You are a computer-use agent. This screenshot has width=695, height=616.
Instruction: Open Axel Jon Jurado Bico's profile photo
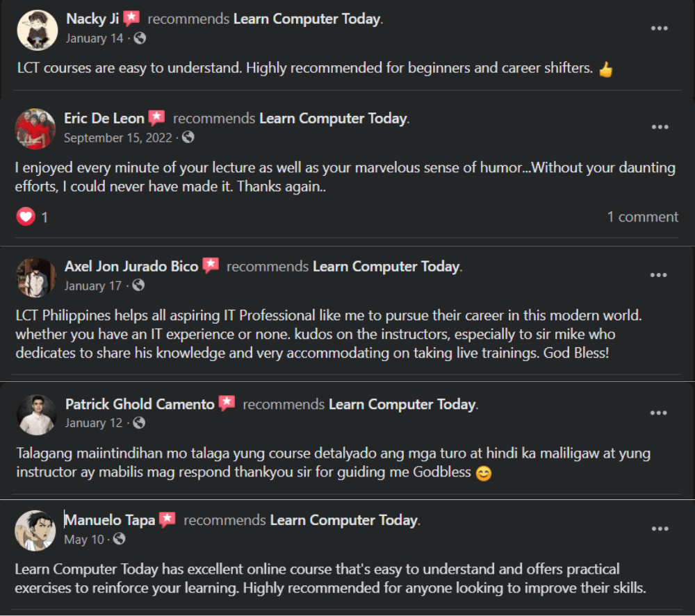(x=35, y=276)
